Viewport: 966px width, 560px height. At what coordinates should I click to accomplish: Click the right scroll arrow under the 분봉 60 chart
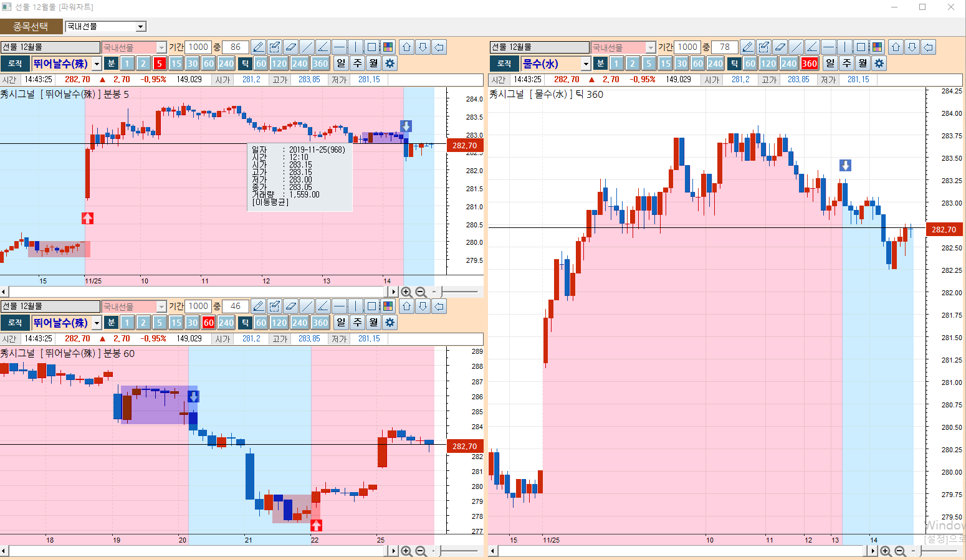coord(393,551)
